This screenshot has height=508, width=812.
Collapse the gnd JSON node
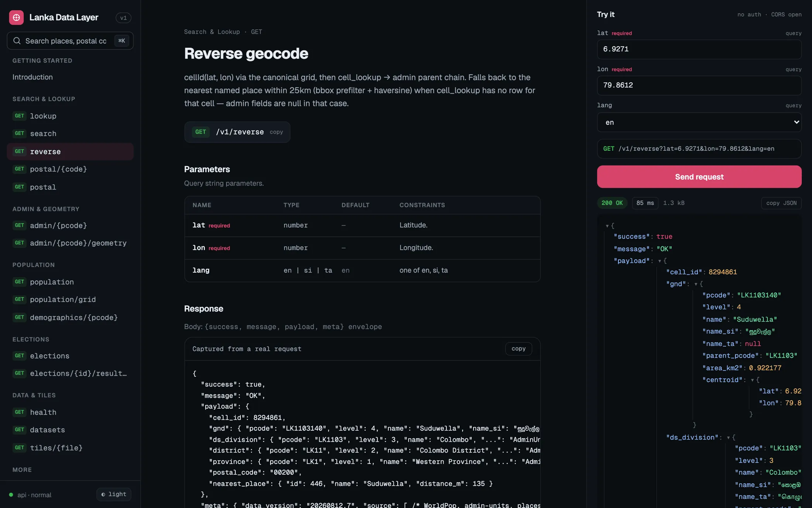click(696, 284)
